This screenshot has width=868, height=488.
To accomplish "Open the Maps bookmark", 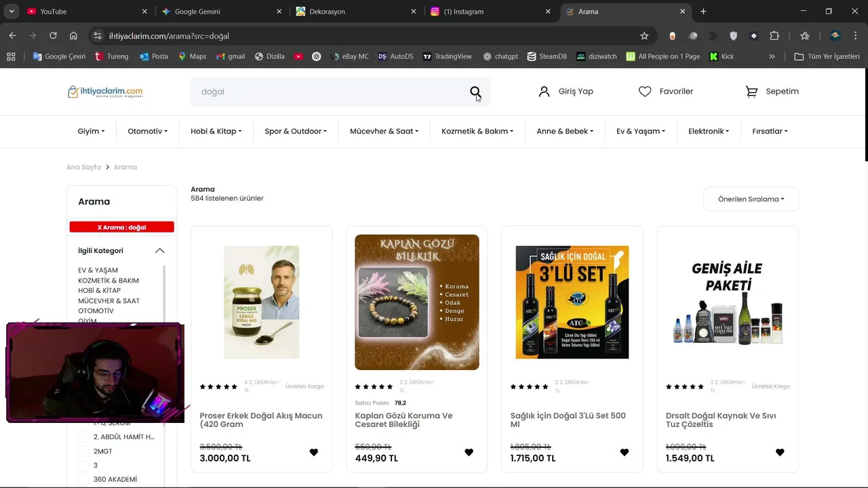I will pos(192,56).
